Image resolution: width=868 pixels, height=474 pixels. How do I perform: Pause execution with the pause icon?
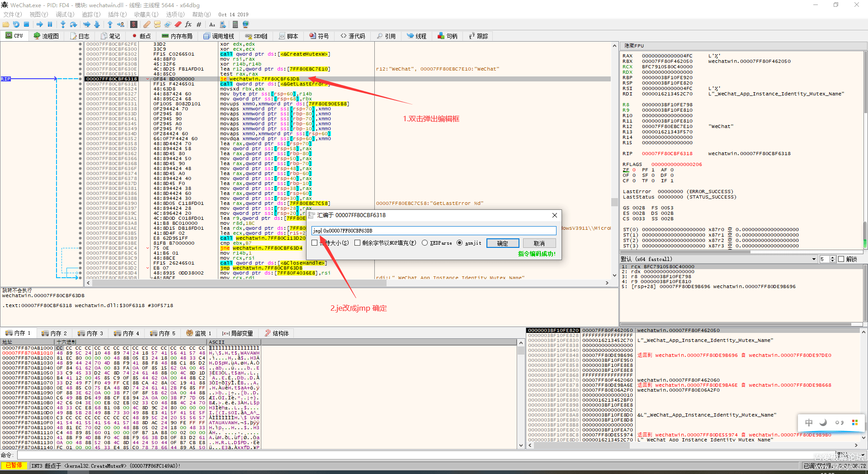[50, 24]
